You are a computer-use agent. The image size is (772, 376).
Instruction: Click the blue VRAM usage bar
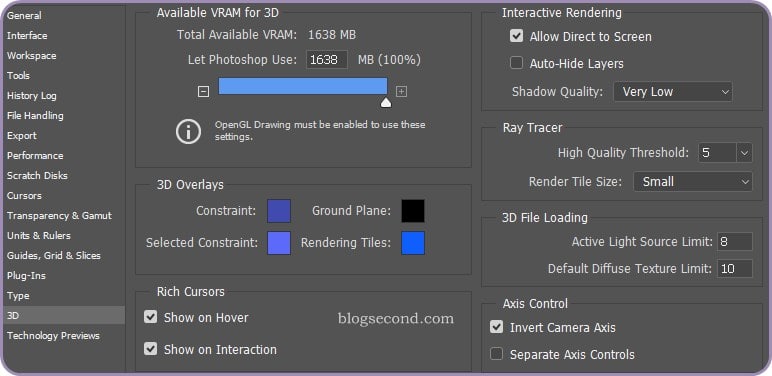[303, 86]
